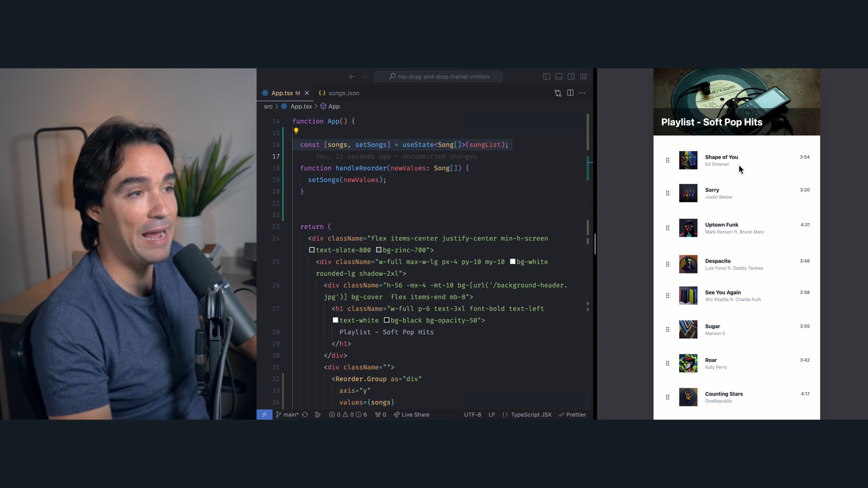Expand the src breadcrumb segment
The image size is (868, 488).
[x=268, y=107]
